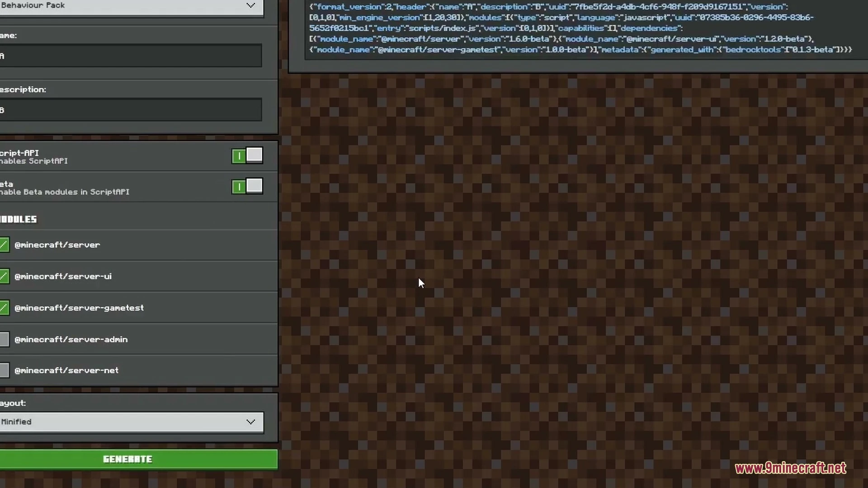
Task: Click the Name input field
Action: click(x=131, y=56)
